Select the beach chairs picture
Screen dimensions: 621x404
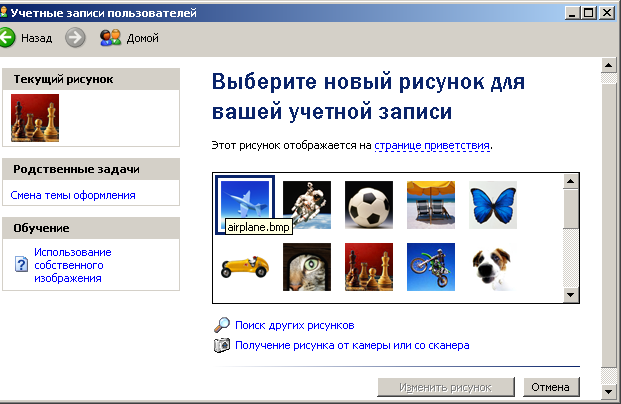click(x=431, y=205)
